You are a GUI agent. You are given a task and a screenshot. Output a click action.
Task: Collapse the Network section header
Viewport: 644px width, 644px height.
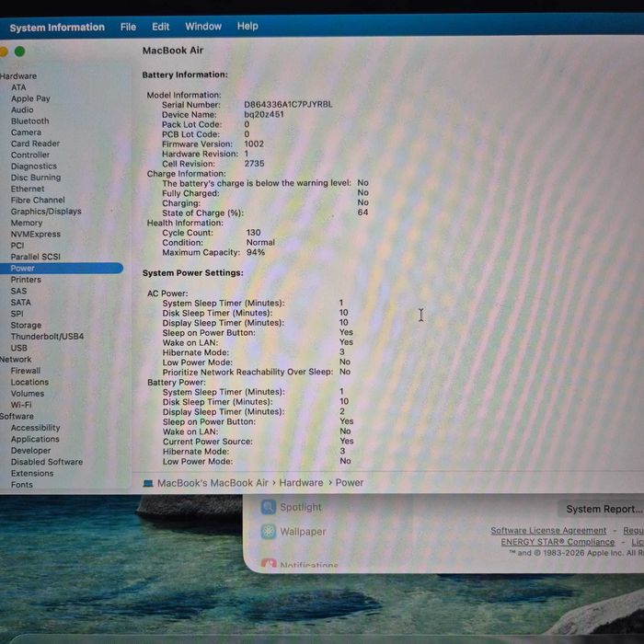tap(16, 360)
